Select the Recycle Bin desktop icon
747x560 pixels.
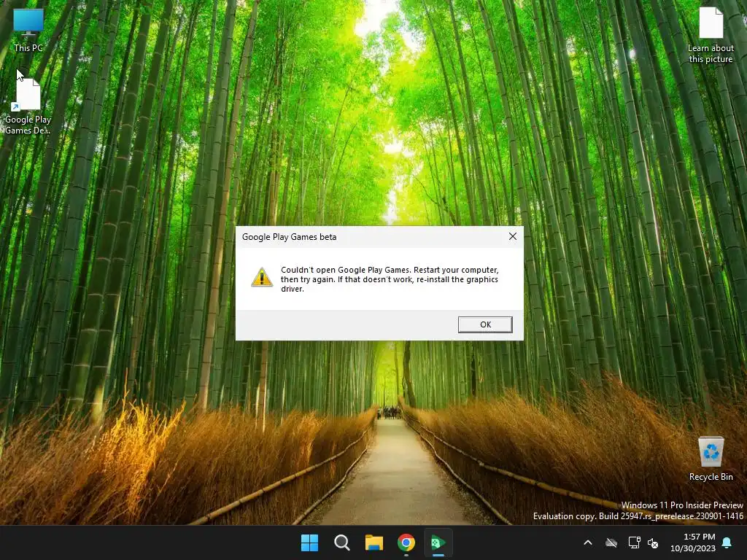coord(711,459)
